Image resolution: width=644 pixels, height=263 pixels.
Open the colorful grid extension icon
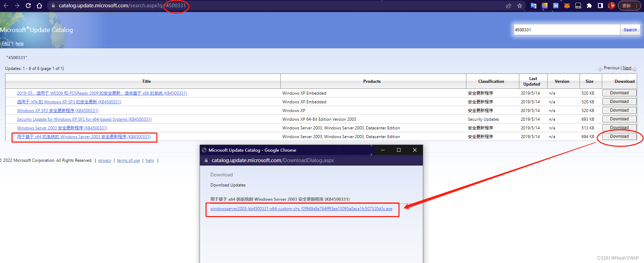(x=545, y=6)
